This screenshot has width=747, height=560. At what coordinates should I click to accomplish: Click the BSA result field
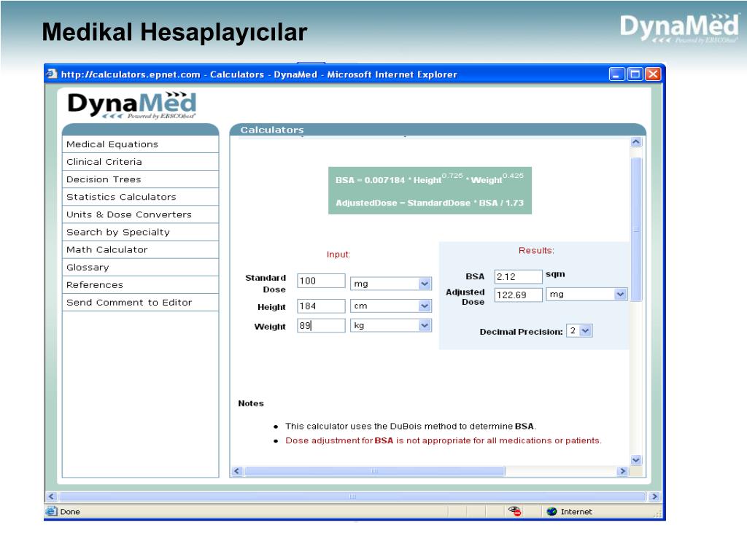pos(519,276)
